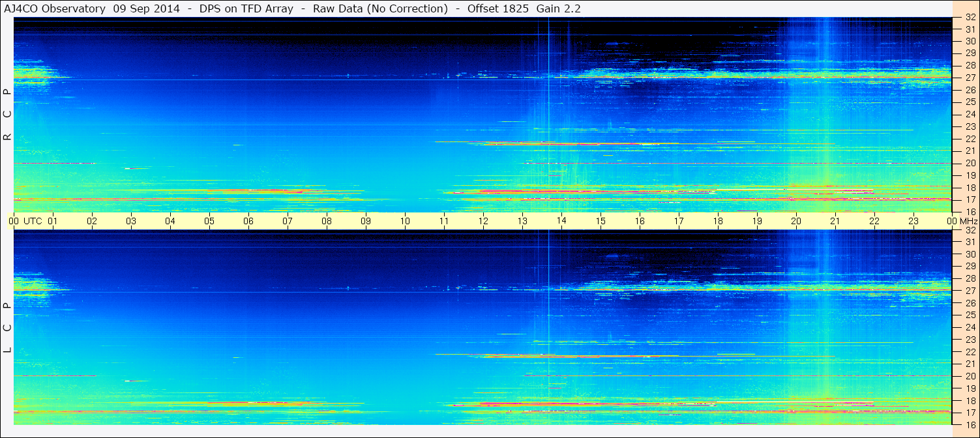Viewport: 980px width, 438px height.
Task: Click the 22 MHz label on RCP scale
Action: 970,139
